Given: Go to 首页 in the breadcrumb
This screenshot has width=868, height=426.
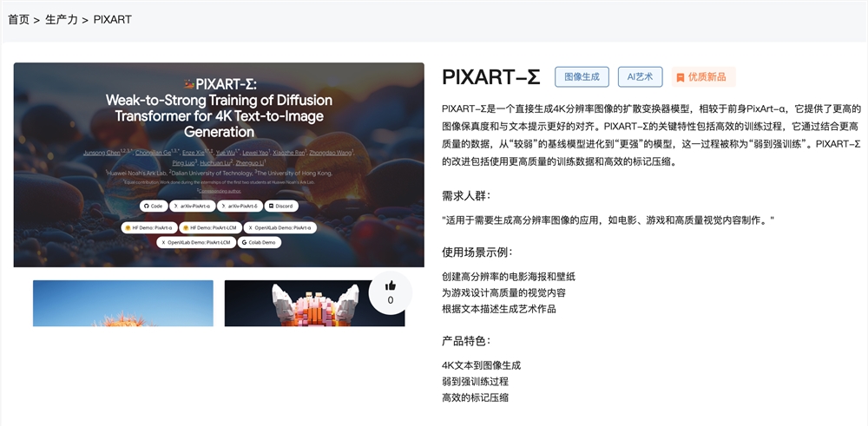Looking at the screenshot, I should [18, 20].
